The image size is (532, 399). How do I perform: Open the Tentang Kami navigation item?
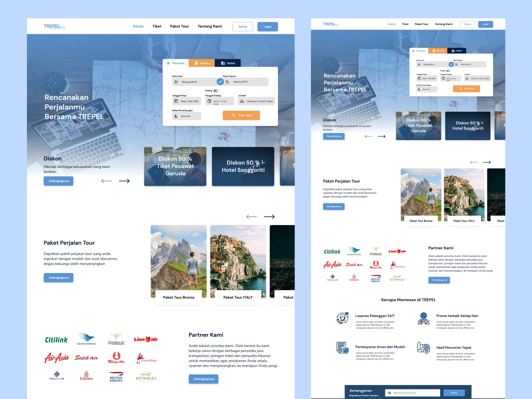pos(209,26)
